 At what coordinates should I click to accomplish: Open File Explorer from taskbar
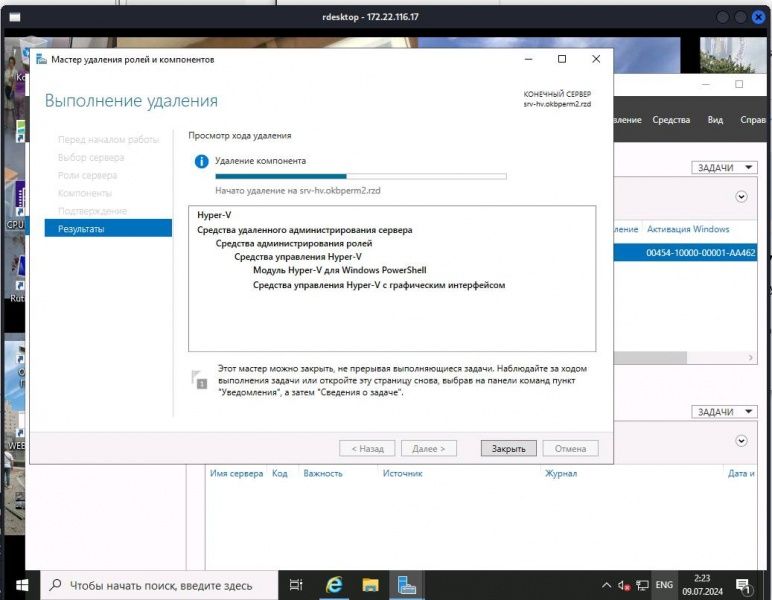370,585
